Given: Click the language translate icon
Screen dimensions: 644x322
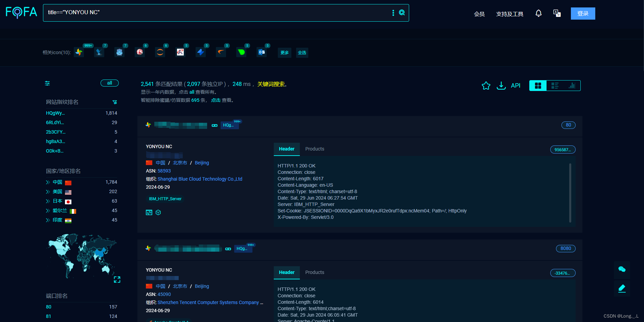Looking at the screenshot, I should point(557,13).
